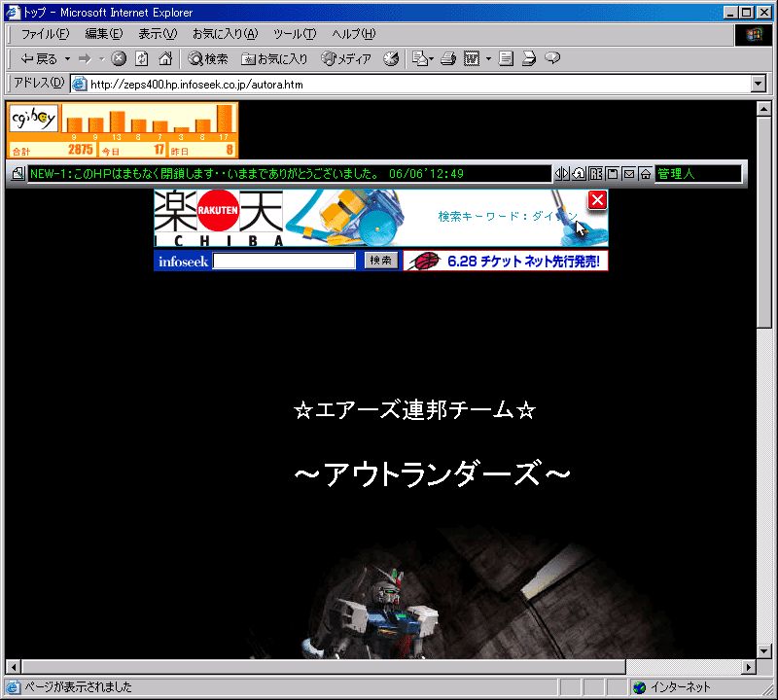
Task: Go to the Home page icon
Action: [x=165, y=59]
